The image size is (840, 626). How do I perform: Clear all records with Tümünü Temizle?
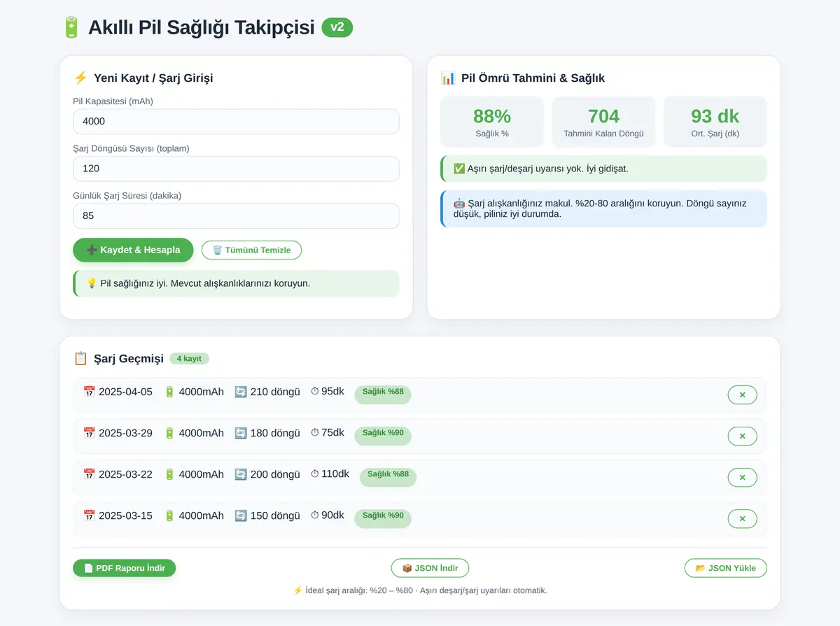[x=251, y=250]
